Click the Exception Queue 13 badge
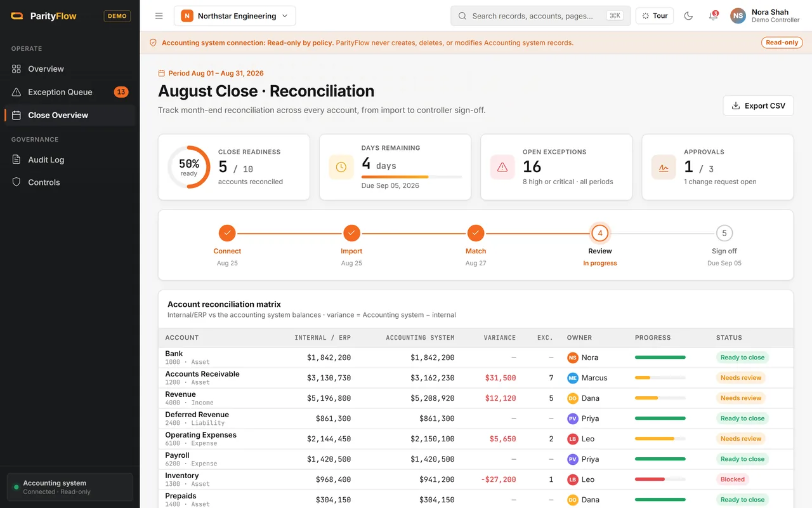Viewport: 812px width, 508px height. pos(121,92)
